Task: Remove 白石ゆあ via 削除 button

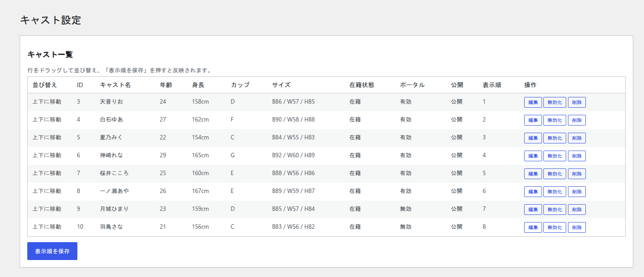Action: (x=577, y=120)
